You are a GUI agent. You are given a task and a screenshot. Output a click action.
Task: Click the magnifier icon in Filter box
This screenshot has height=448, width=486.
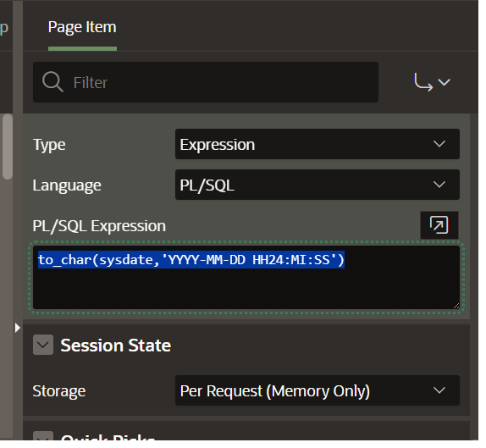pyautogui.click(x=53, y=83)
